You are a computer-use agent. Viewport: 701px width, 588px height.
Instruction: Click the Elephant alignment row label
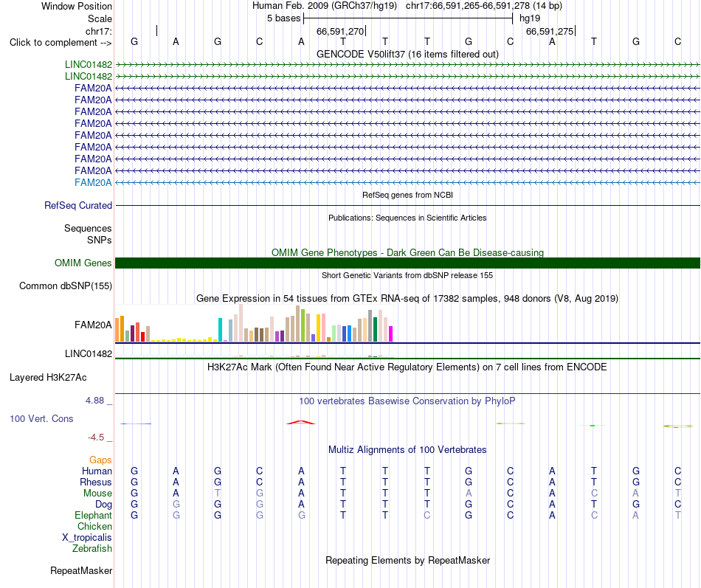[x=93, y=516]
